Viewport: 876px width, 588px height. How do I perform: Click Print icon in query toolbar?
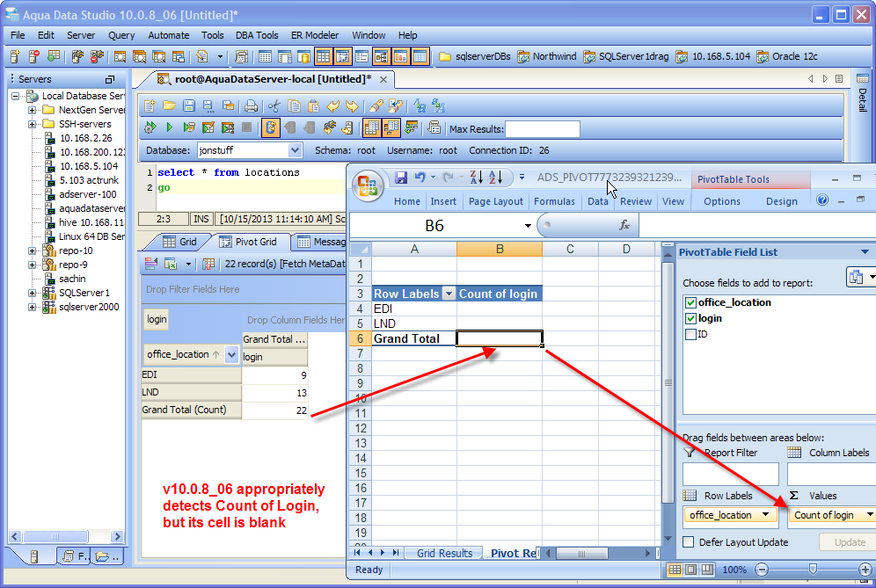click(x=252, y=106)
